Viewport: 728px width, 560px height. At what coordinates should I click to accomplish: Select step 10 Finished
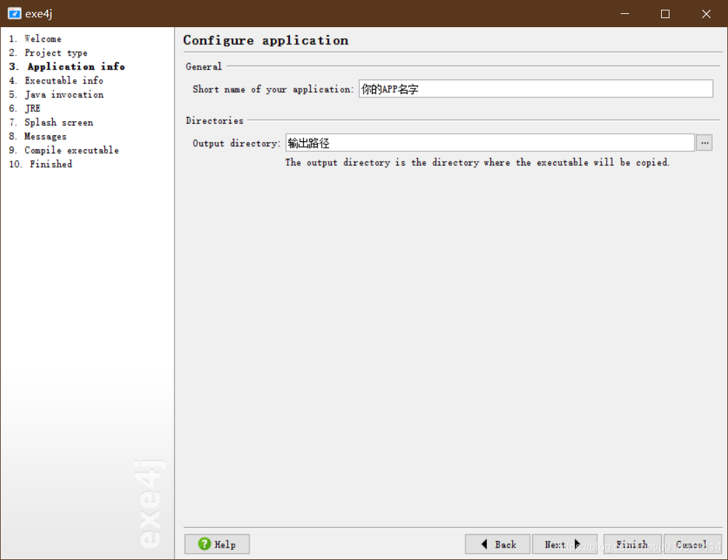41,164
